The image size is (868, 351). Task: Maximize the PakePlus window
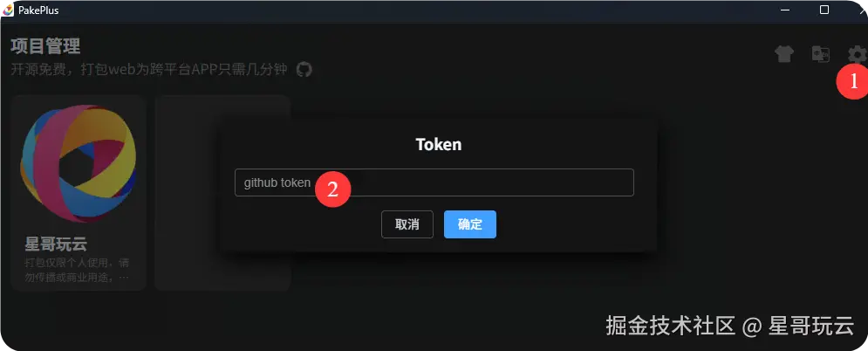824,10
